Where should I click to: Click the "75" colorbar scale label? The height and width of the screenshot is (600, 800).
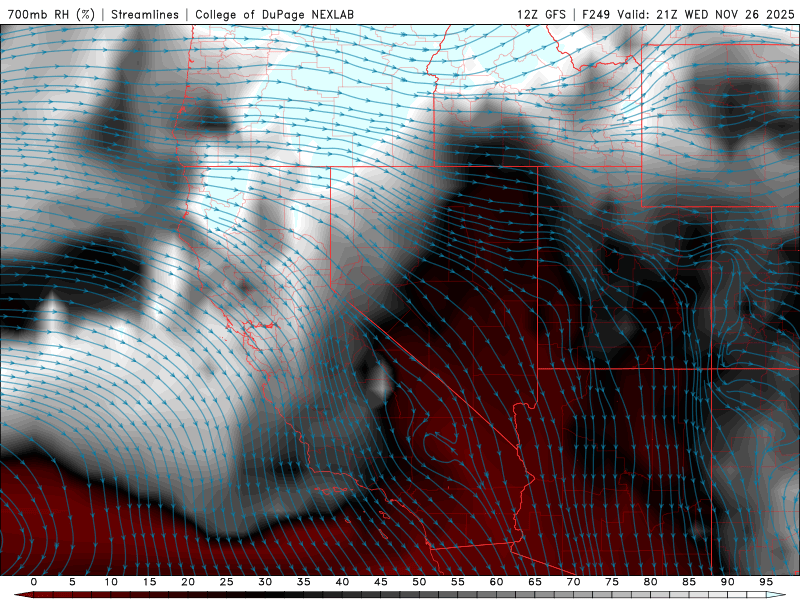click(611, 582)
